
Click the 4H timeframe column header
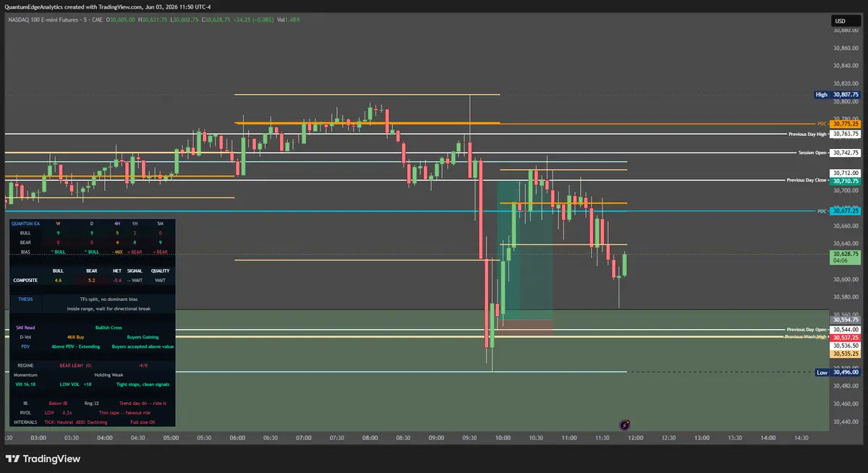[x=117, y=223]
